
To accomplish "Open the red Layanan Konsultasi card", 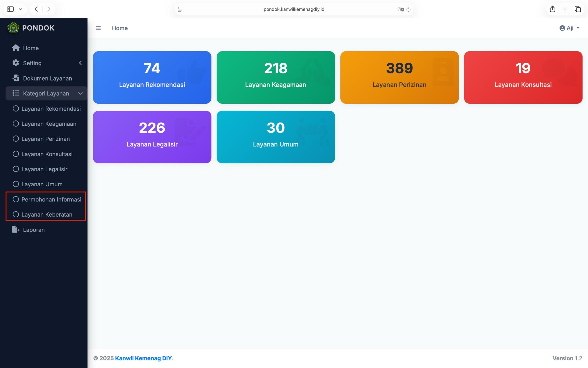I will point(523,78).
